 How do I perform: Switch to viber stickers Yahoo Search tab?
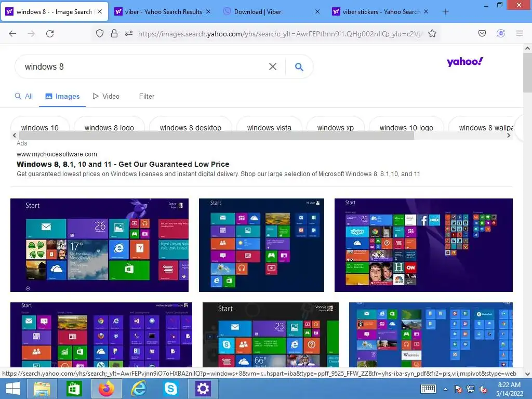(x=381, y=12)
